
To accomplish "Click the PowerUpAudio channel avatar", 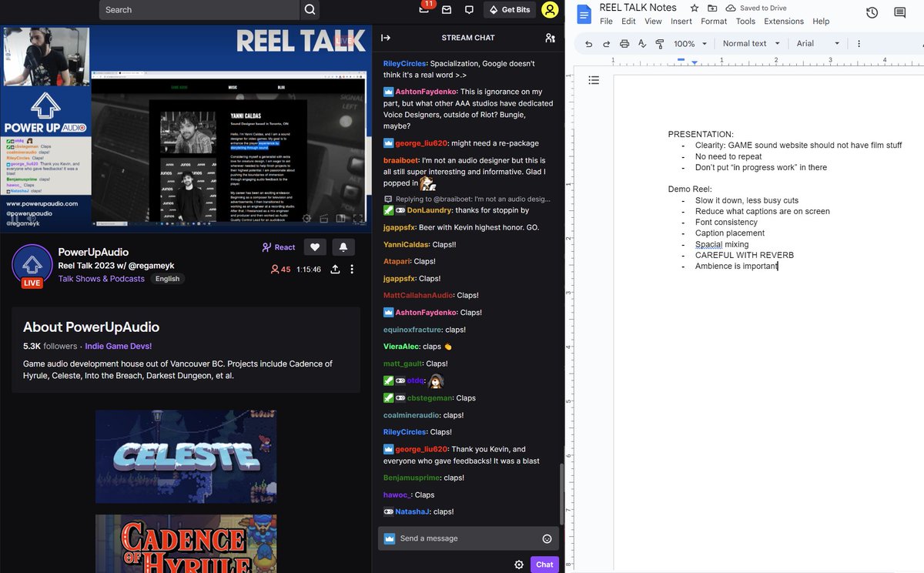I will [32, 264].
